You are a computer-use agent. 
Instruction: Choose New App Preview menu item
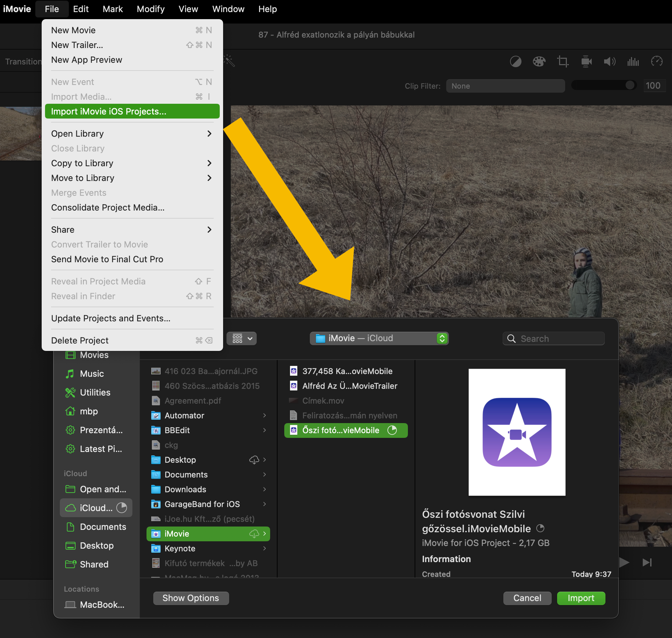[132, 60]
